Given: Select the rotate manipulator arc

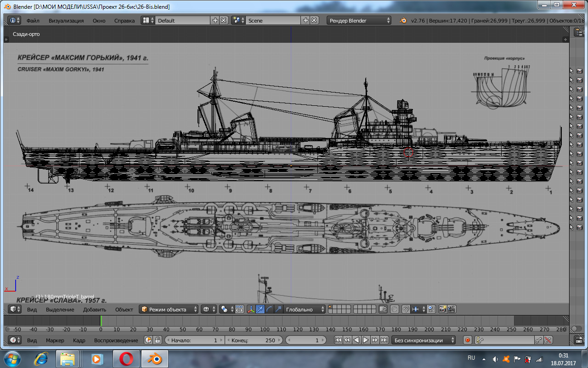Looking at the screenshot, I should 269,309.
